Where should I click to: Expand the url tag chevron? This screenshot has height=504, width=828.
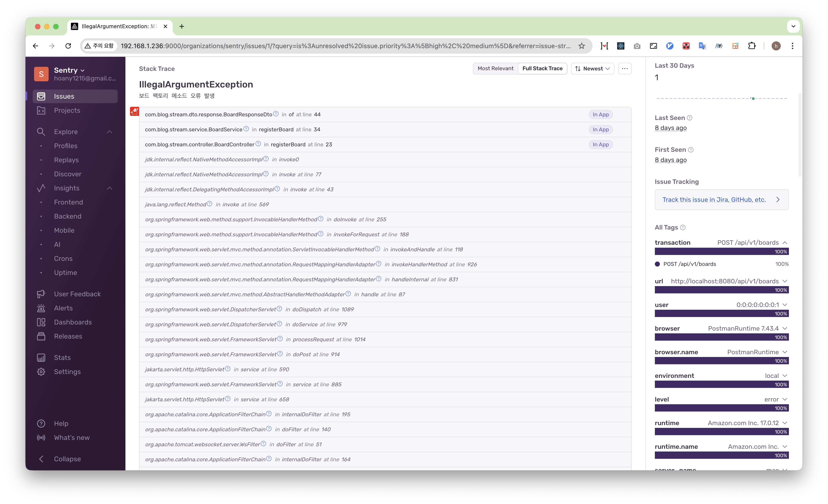(x=785, y=281)
